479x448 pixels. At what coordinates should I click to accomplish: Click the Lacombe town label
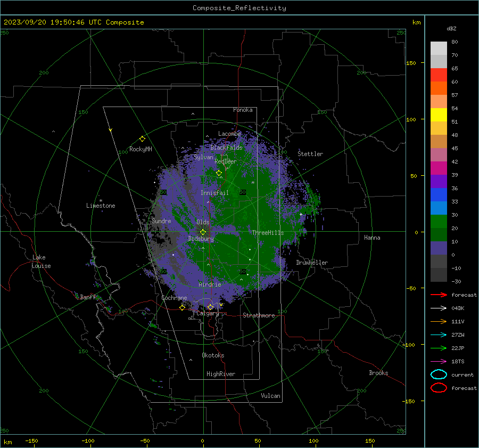(x=229, y=134)
